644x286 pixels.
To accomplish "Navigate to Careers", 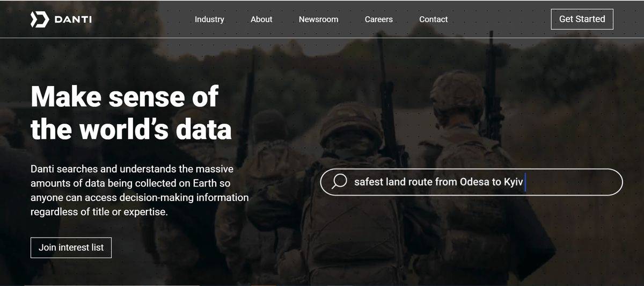I will click(x=378, y=19).
